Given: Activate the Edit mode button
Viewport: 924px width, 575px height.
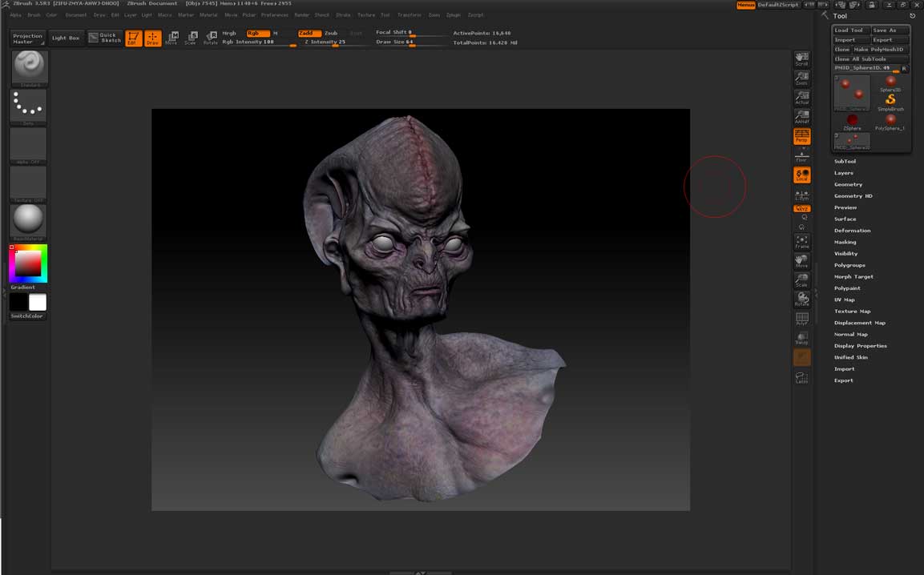Looking at the screenshot, I should click(134, 38).
